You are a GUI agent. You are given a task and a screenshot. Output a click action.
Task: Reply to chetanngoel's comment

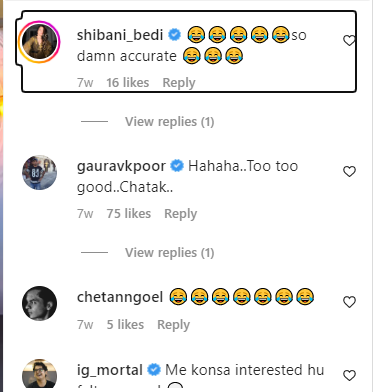173,324
